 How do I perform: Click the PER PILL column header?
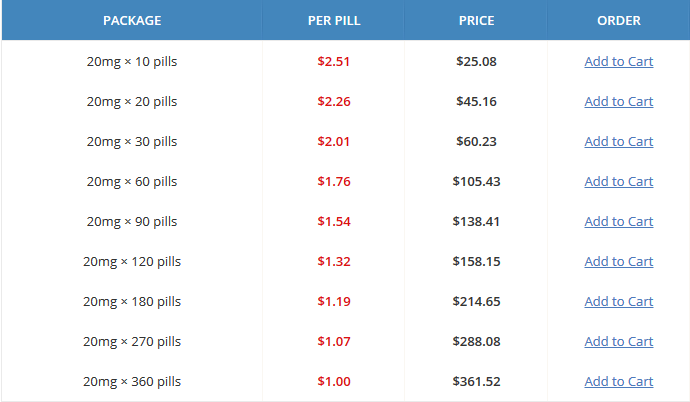coord(334,21)
